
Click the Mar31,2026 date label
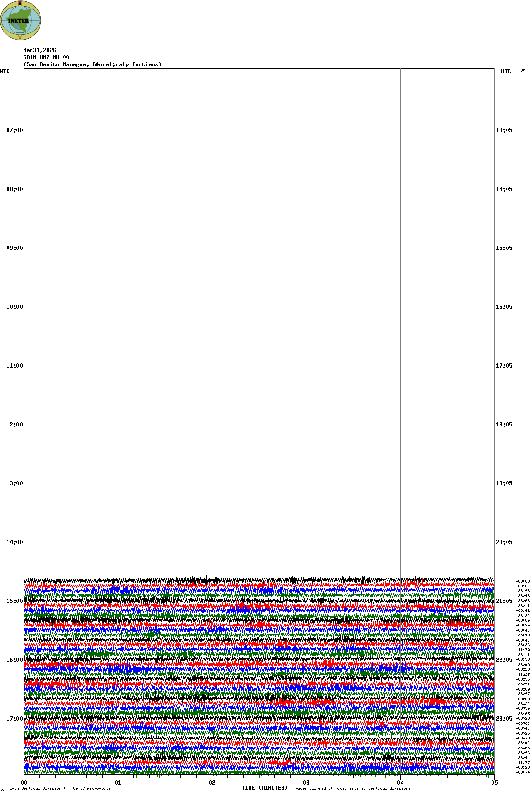40,50
